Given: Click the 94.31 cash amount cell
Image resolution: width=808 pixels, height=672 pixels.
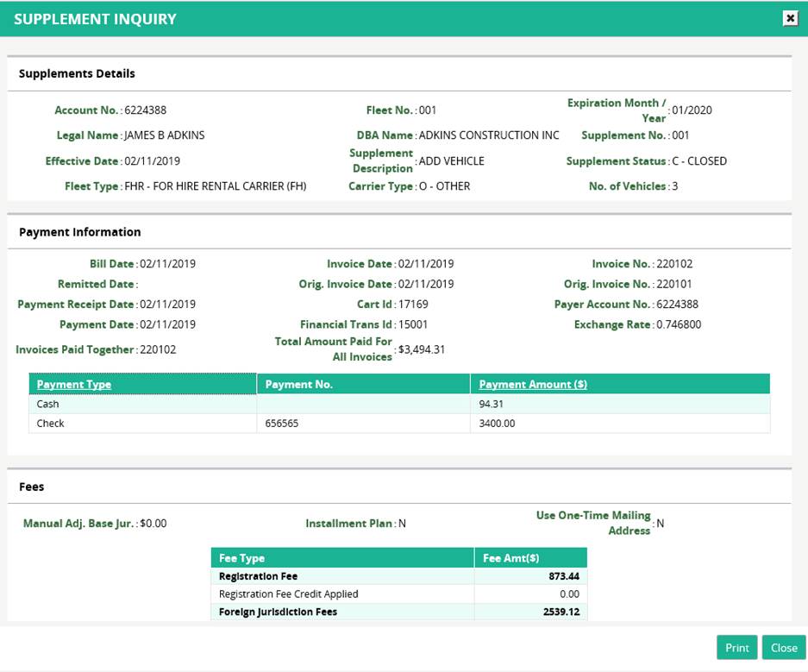Looking at the screenshot, I should [492, 404].
